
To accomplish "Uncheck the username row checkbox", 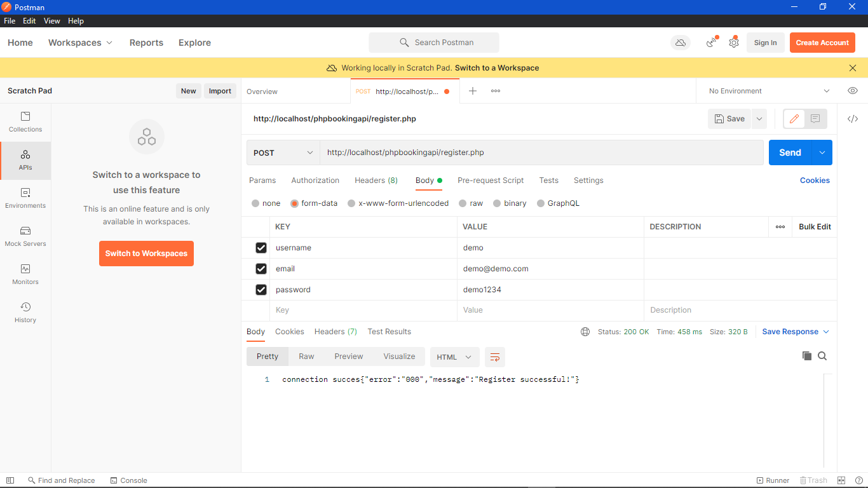I will [261, 248].
